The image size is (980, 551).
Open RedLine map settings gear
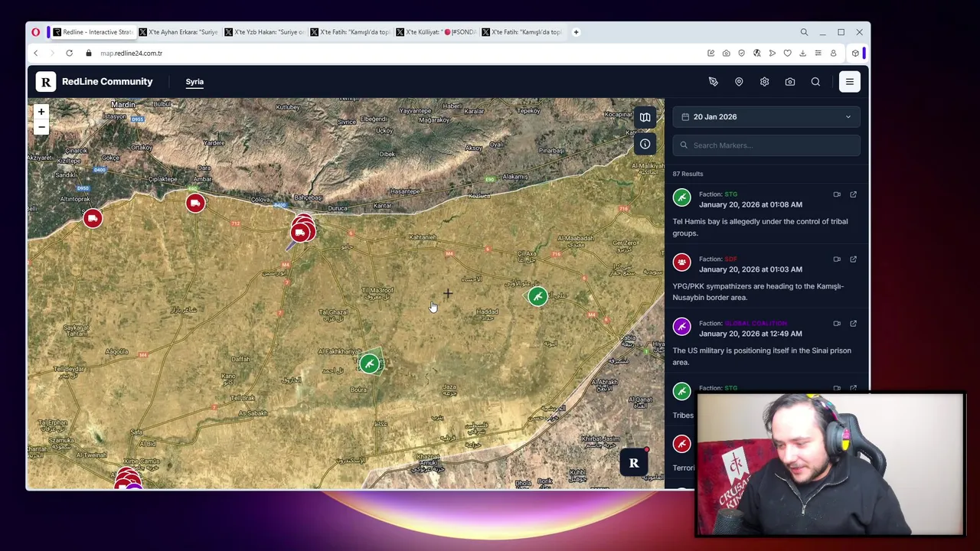pyautogui.click(x=764, y=82)
